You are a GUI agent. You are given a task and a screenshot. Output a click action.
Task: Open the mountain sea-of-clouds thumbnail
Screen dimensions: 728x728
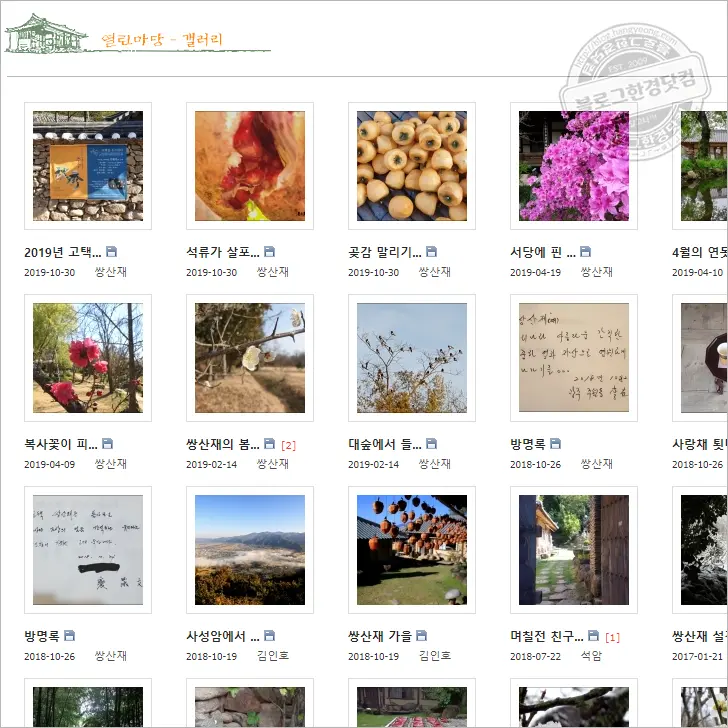[250, 550]
